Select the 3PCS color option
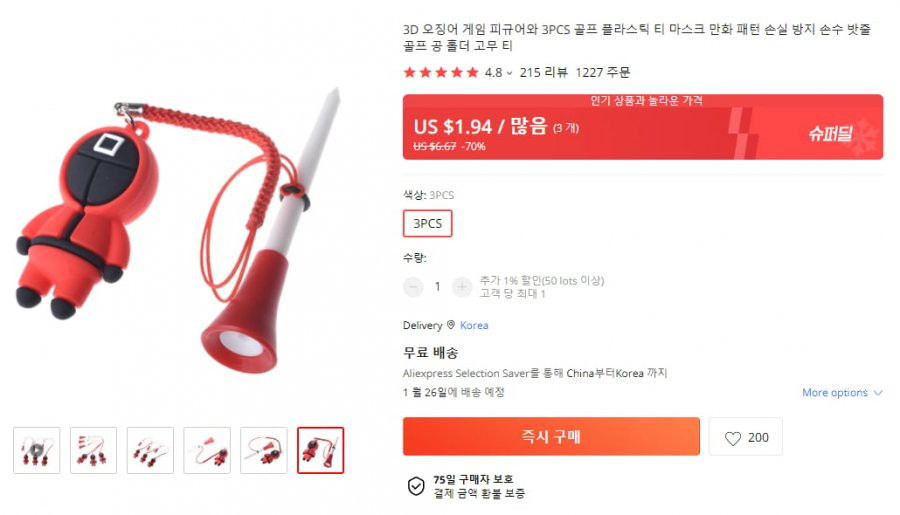Screen dimensions: 900x515 point(428,223)
